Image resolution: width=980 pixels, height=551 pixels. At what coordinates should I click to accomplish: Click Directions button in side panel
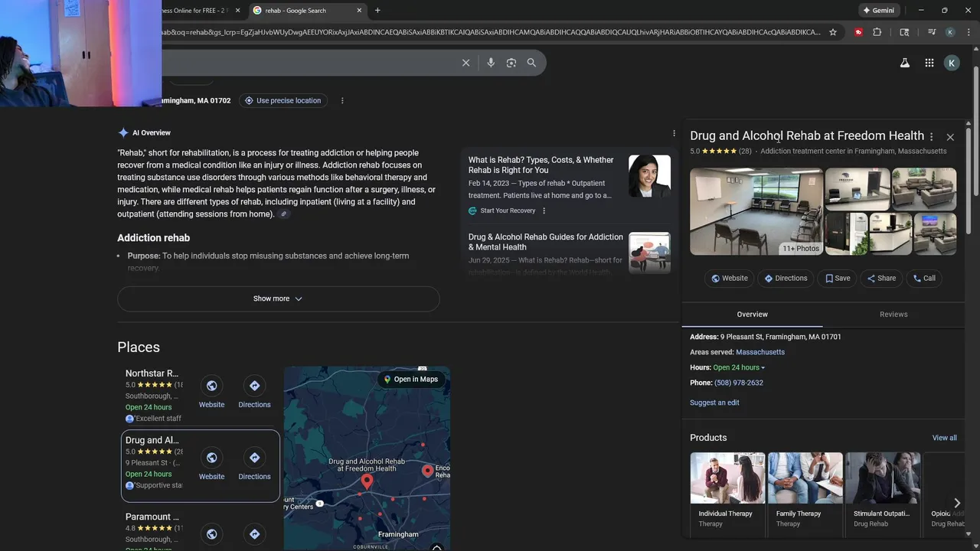coord(786,278)
